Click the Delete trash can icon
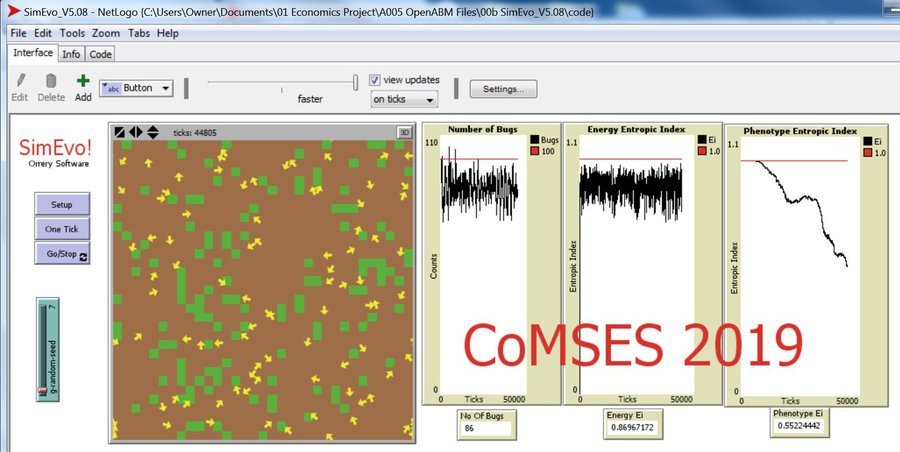Screen dimensions: 900x452 click(51, 81)
